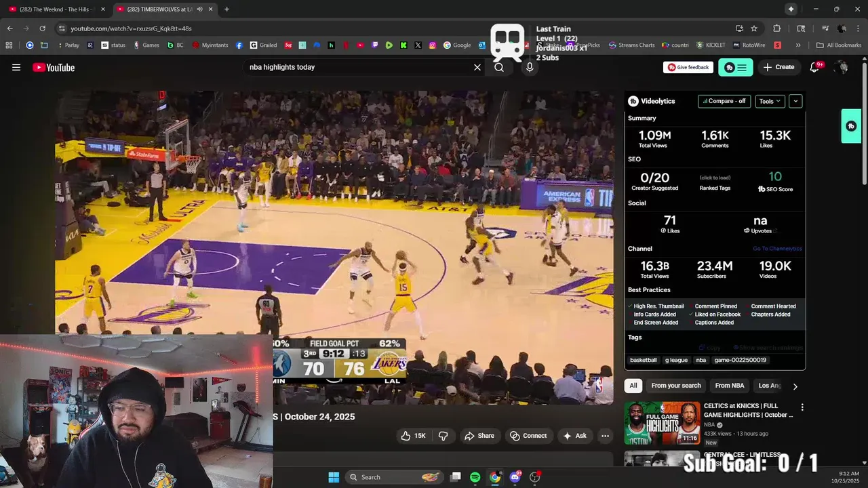Open the TubeBuddy menu in YouTube header

pyautogui.click(x=735, y=67)
